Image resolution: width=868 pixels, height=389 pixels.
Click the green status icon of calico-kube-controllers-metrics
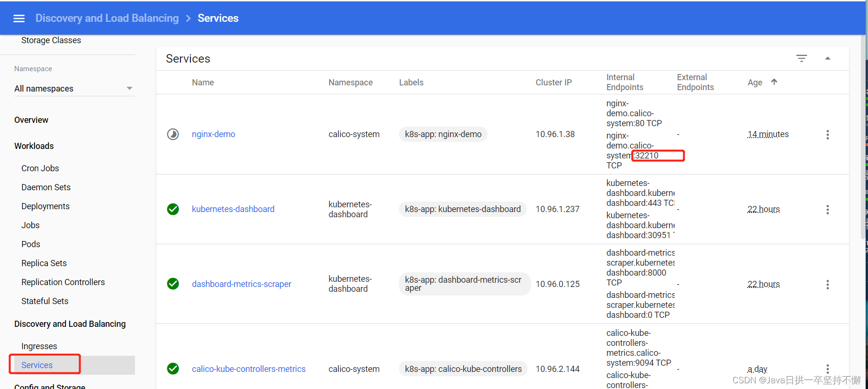pyautogui.click(x=173, y=369)
